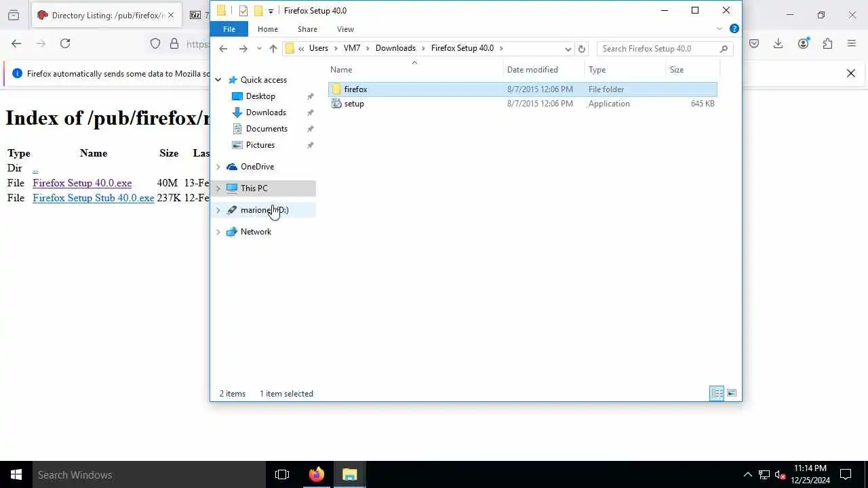
Task: Select OneDrive in navigation pane
Action: [x=257, y=167]
